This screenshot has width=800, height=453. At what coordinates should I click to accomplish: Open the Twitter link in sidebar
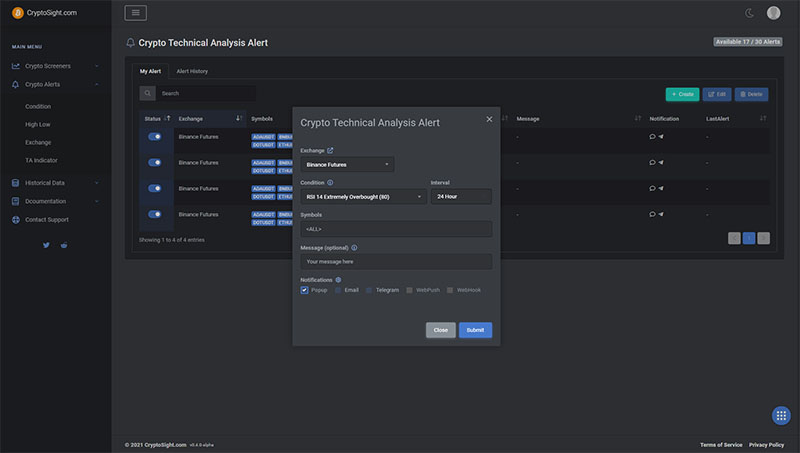(x=46, y=244)
